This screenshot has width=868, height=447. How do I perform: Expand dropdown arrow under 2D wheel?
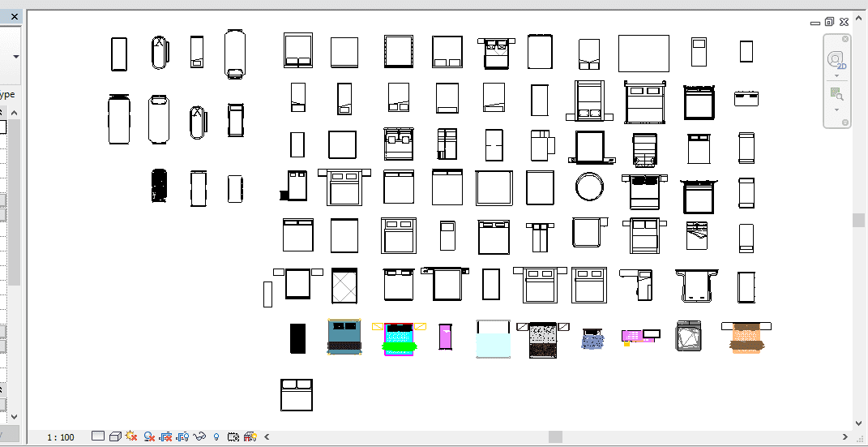(836, 76)
